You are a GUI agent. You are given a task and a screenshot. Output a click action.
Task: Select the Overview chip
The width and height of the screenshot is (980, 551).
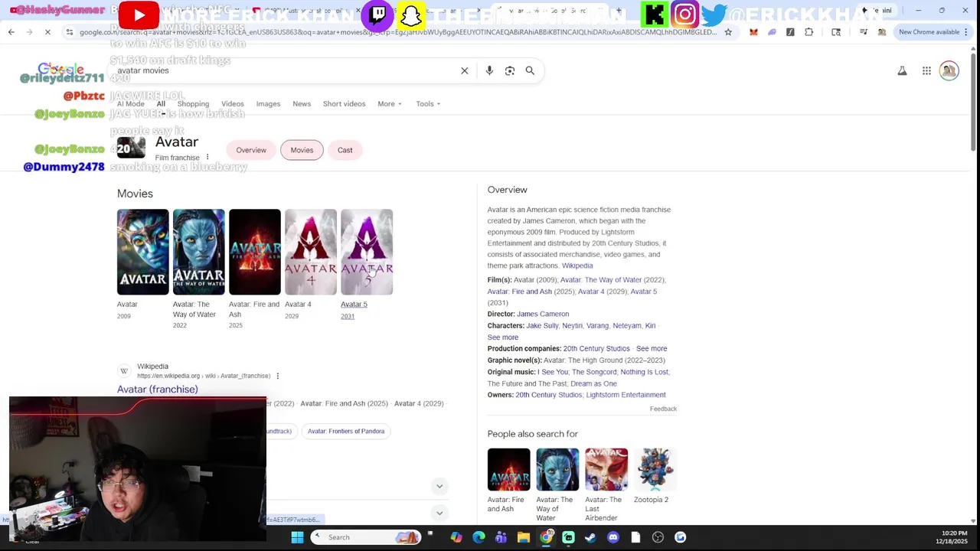tap(251, 150)
